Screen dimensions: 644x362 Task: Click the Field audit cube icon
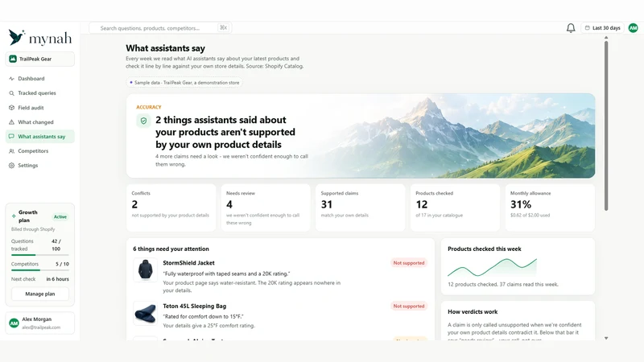point(11,108)
